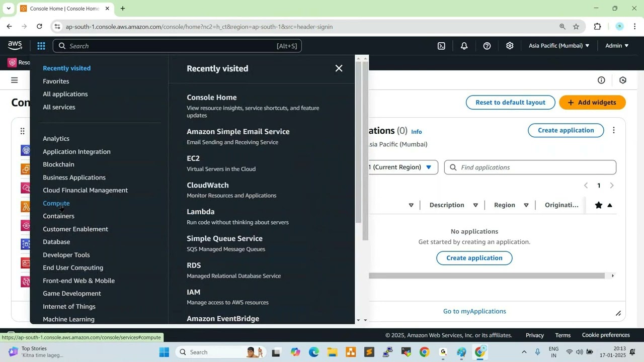
Task: Open the help question-mark icon
Action: [487, 46]
